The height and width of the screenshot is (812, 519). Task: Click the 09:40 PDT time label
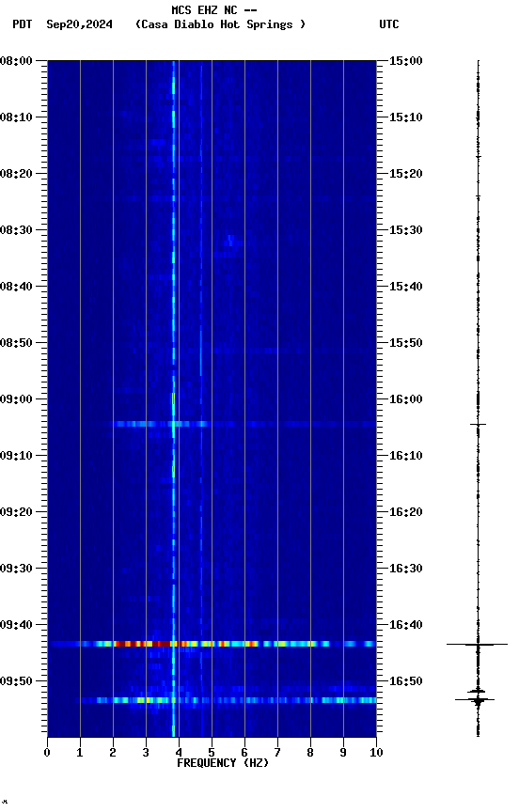[x=16, y=625]
